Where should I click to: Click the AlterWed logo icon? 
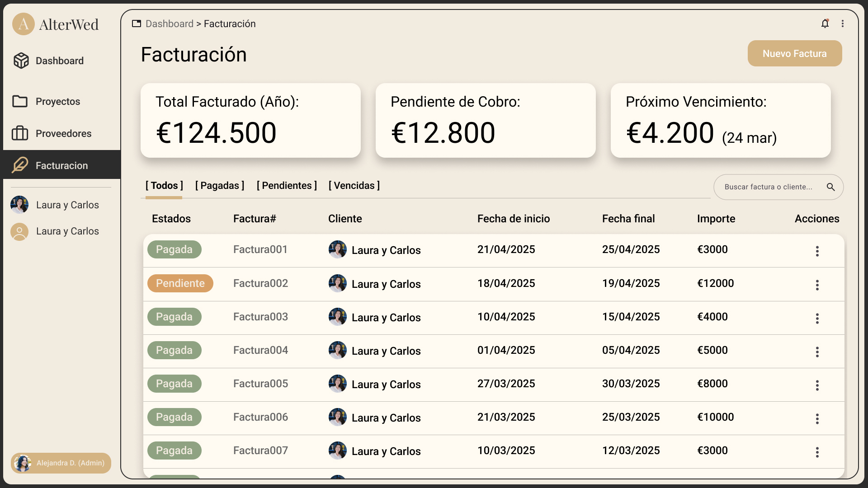point(24,24)
